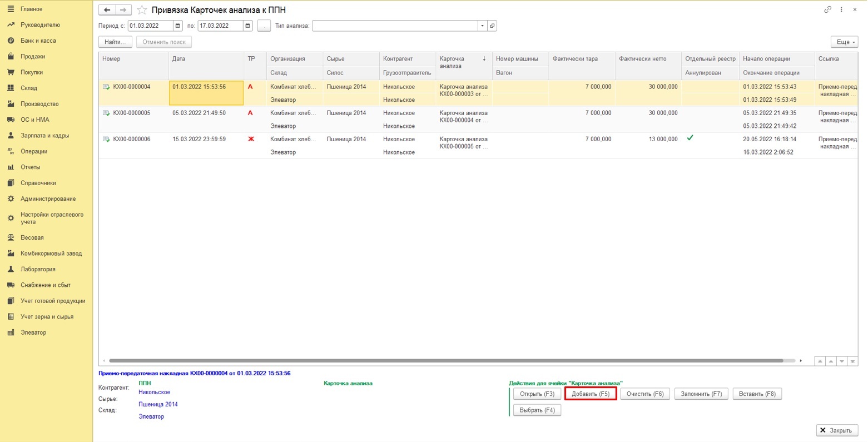Open the Пшеница 2014 raw material link
This screenshot has width=868, height=442.
[158, 404]
